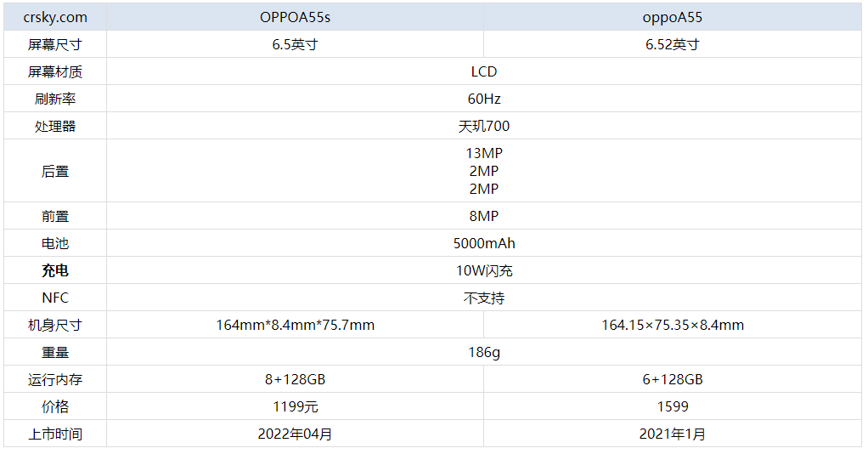The image size is (868, 454).
Task: Click the 不支持 NFC value
Action: pos(483,298)
